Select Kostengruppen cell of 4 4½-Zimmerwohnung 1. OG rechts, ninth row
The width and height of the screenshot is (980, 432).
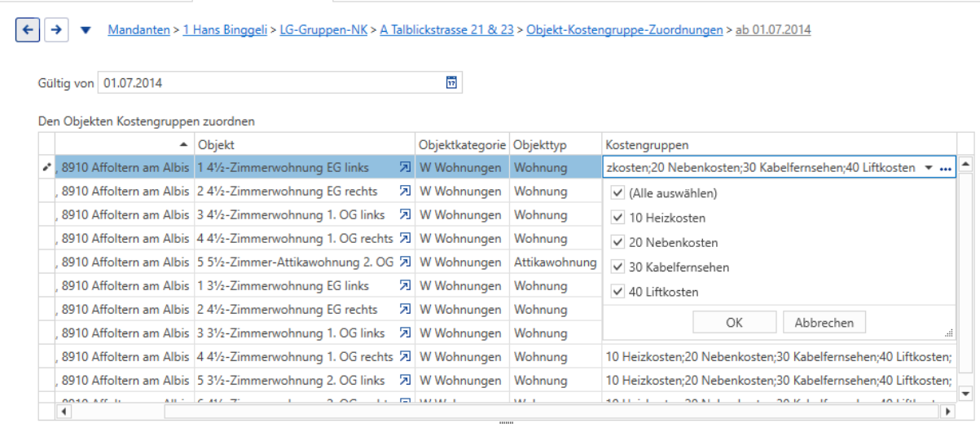[x=780, y=357]
